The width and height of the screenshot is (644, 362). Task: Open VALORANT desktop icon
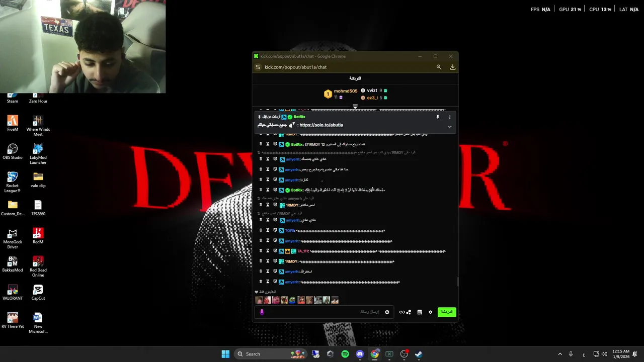[x=13, y=292]
